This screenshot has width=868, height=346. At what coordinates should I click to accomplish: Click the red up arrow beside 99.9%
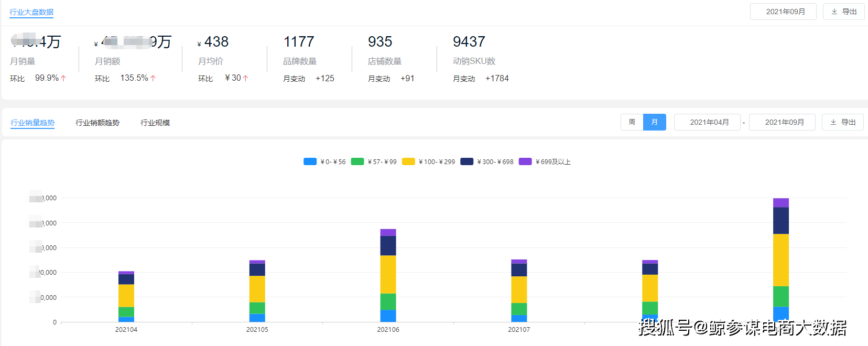[x=63, y=78]
